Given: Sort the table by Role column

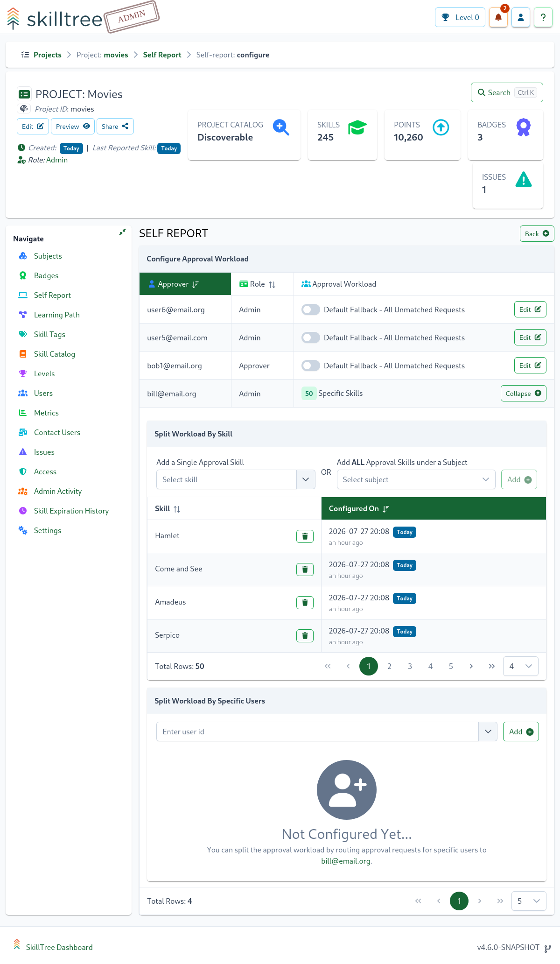Looking at the screenshot, I should point(262,284).
